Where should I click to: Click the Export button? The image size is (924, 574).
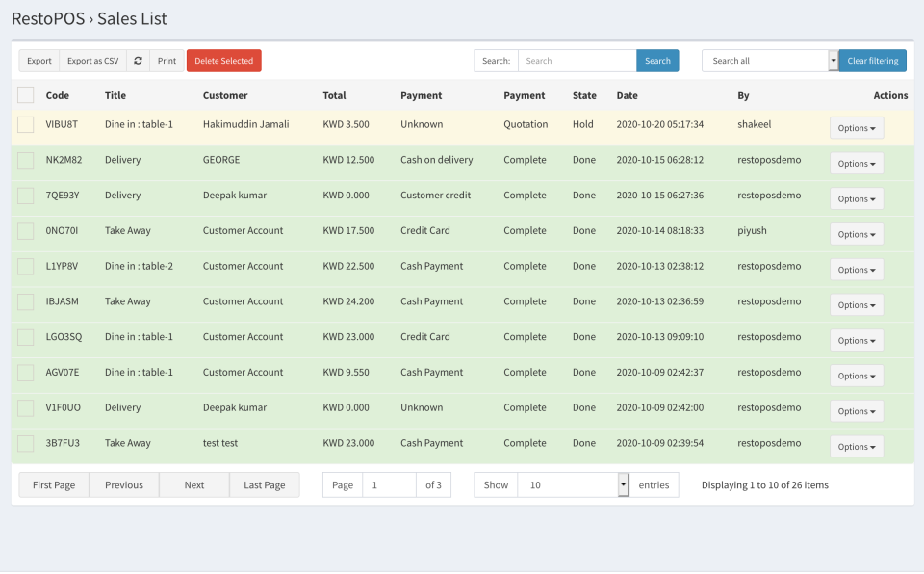(x=38, y=60)
